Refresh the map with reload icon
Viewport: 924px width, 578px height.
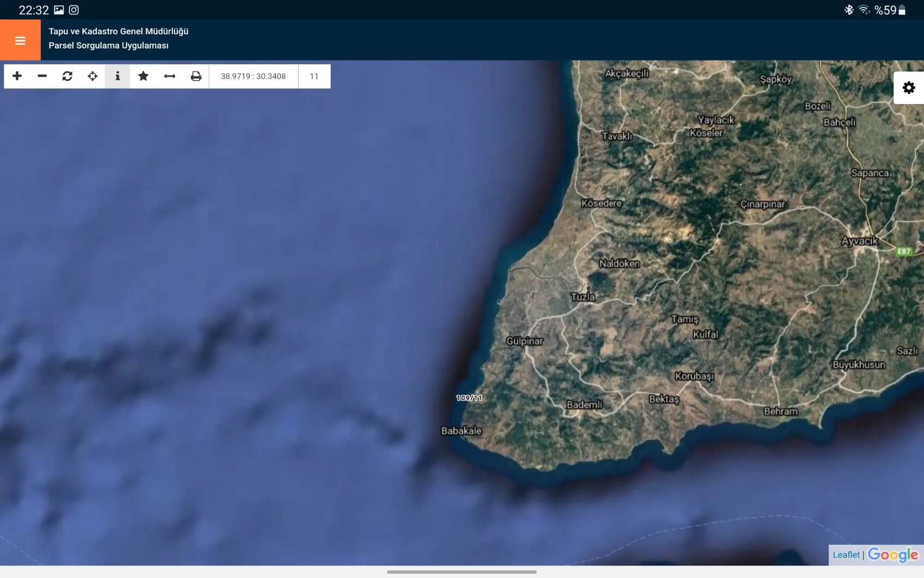point(67,76)
